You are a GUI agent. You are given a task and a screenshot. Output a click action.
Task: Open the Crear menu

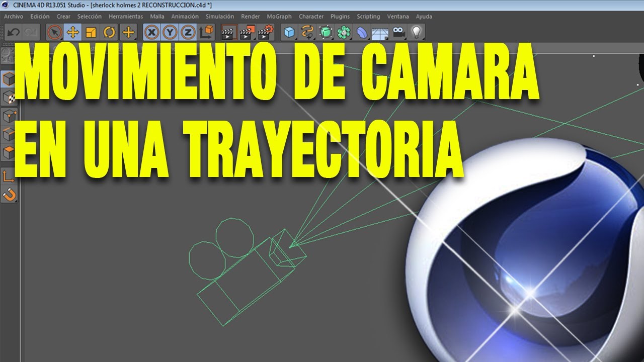(63, 17)
